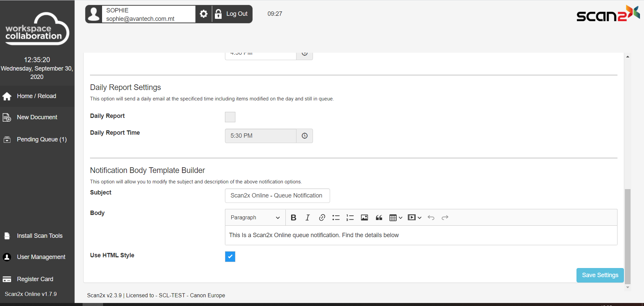Viewport: 644px width, 306px height.
Task: Open User Management from the sidebar
Action: [41, 257]
